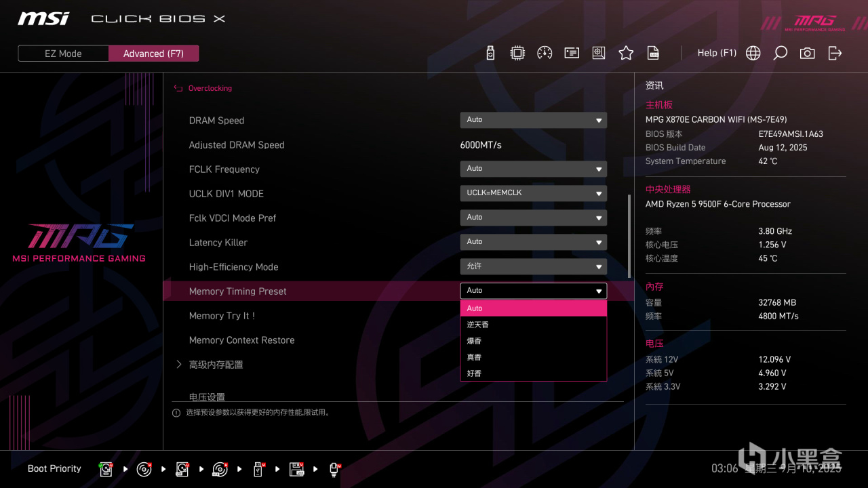The width and height of the screenshot is (868, 488).
Task: Open the speedometer gauge icon
Action: (x=545, y=53)
